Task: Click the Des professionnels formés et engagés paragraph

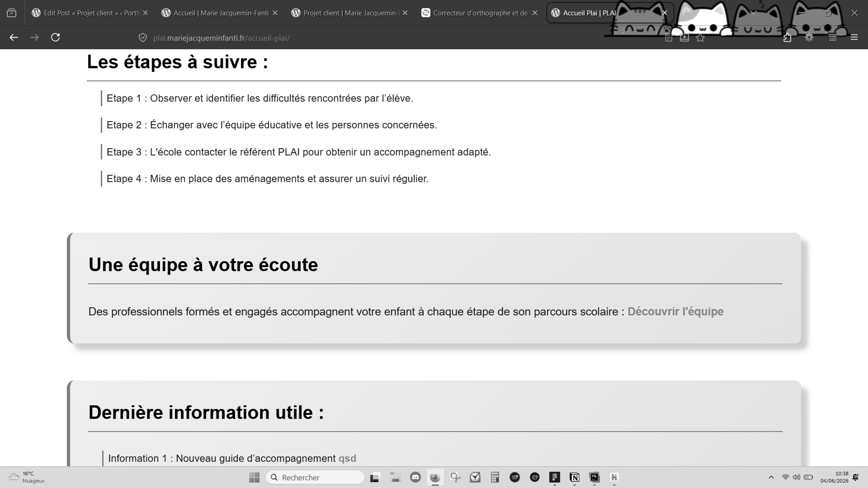Action: (356, 311)
